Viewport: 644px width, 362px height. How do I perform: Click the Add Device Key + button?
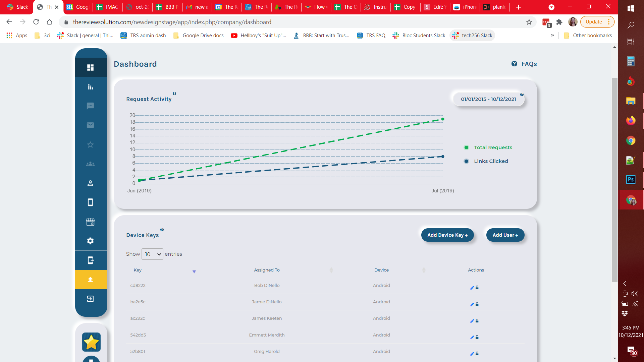pyautogui.click(x=447, y=235)
